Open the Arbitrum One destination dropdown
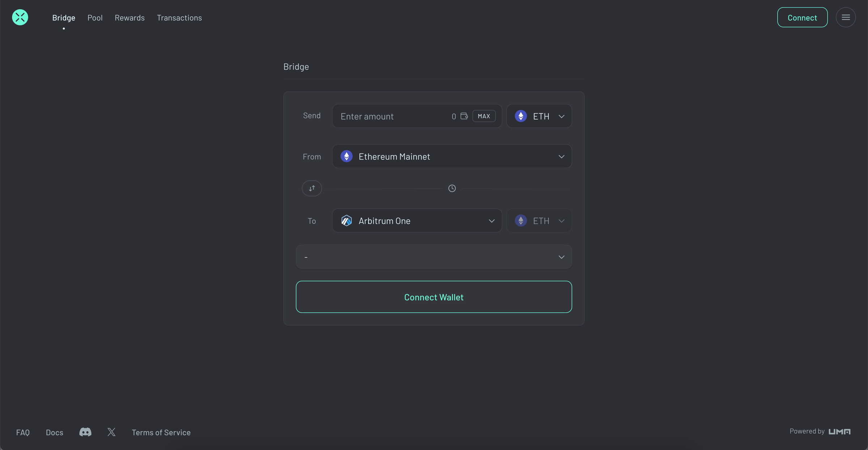Screen dimensions: 868x450 click(417, 221)
